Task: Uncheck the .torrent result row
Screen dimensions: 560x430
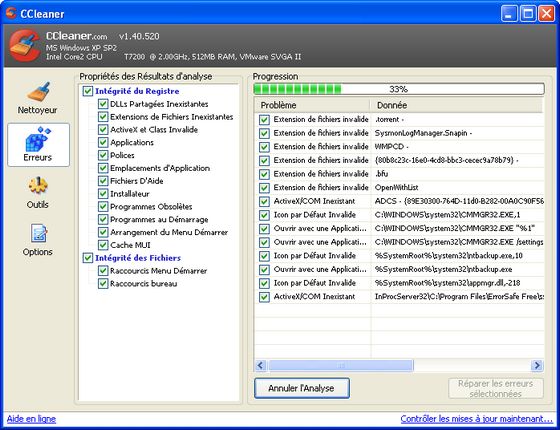Action: tap(264, 120)
